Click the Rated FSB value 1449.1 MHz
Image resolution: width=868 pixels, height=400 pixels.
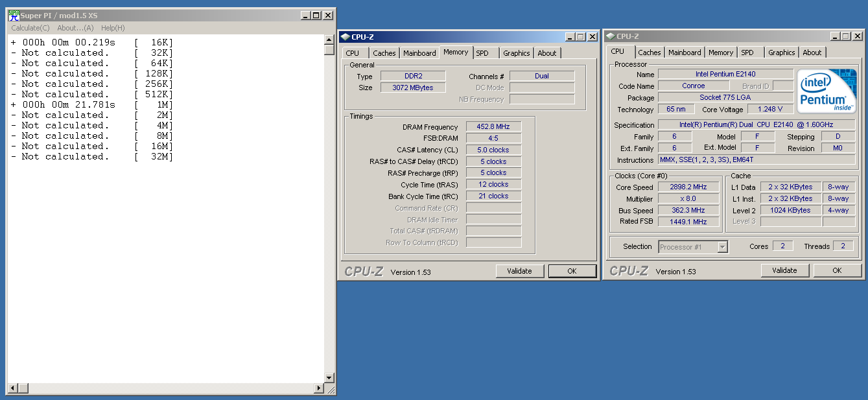[688, 222]
